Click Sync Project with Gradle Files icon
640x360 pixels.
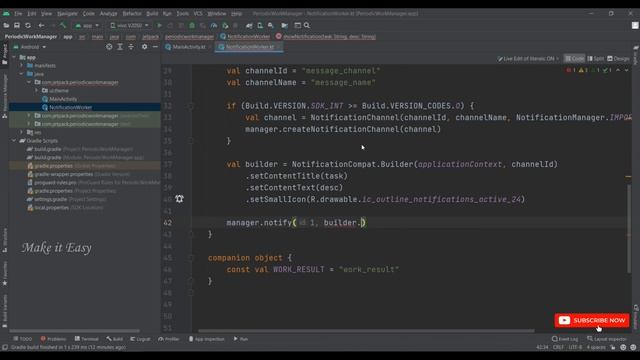[249, 25]
